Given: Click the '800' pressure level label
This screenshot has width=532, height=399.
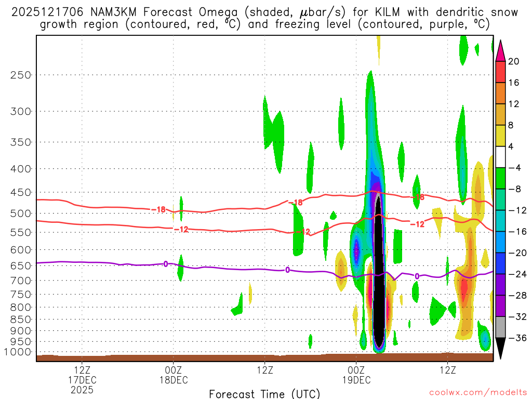Looking at the screenshot, I should (21, 308).
